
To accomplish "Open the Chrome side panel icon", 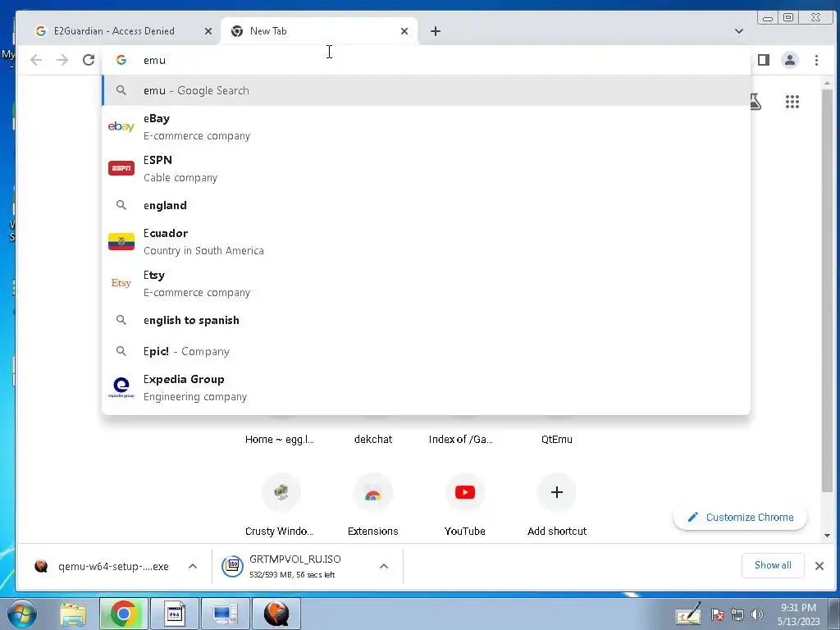I will coord(764,60).
